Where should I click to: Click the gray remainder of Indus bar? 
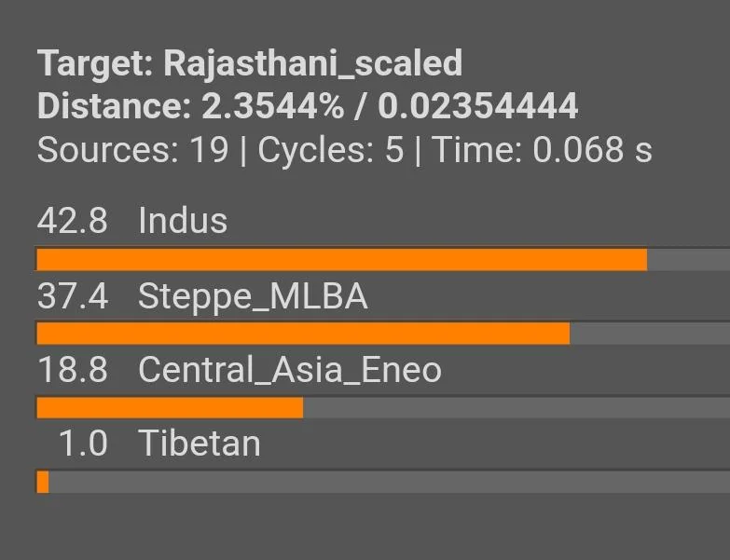689,260
